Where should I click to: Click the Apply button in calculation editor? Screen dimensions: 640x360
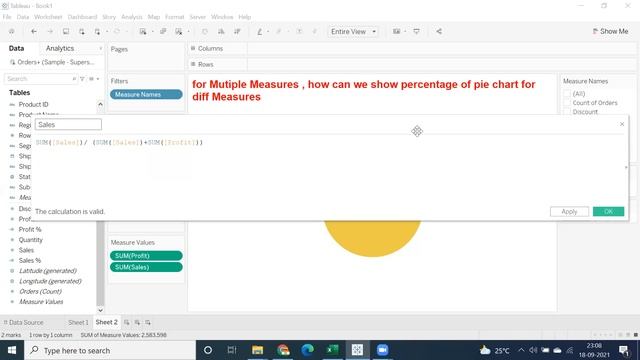(x=569, y=211)
